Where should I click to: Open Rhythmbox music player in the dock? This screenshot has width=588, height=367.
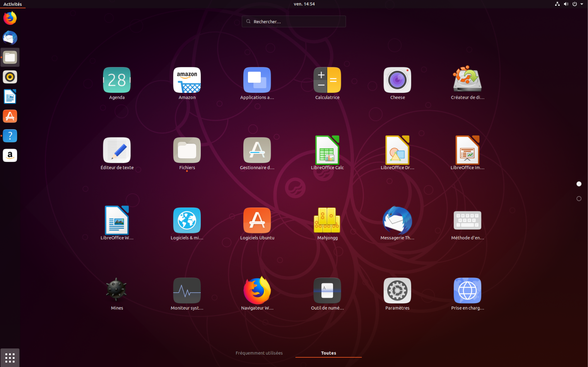10,77
